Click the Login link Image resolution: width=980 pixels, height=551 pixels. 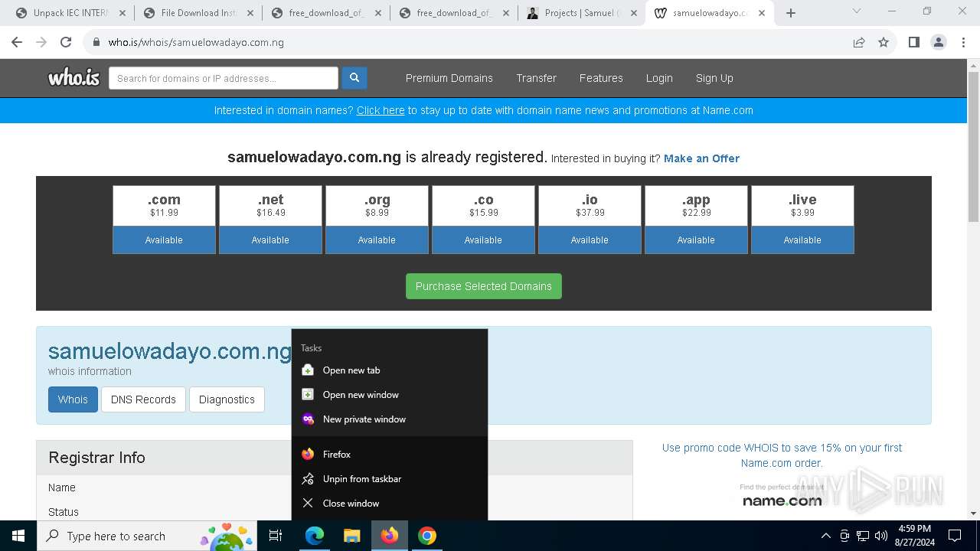(659, 78)
